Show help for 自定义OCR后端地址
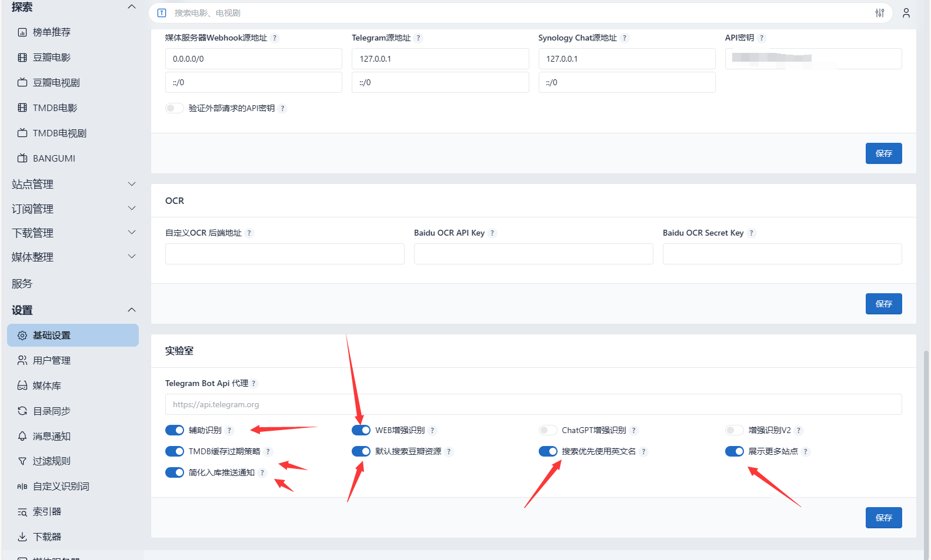 (x=249, y=233)
